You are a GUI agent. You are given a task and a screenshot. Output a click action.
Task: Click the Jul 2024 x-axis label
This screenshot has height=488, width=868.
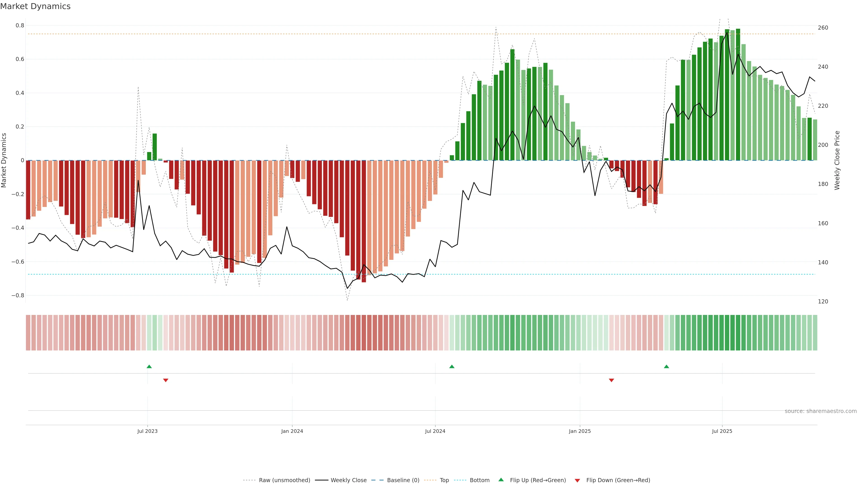tap(435, 431)
